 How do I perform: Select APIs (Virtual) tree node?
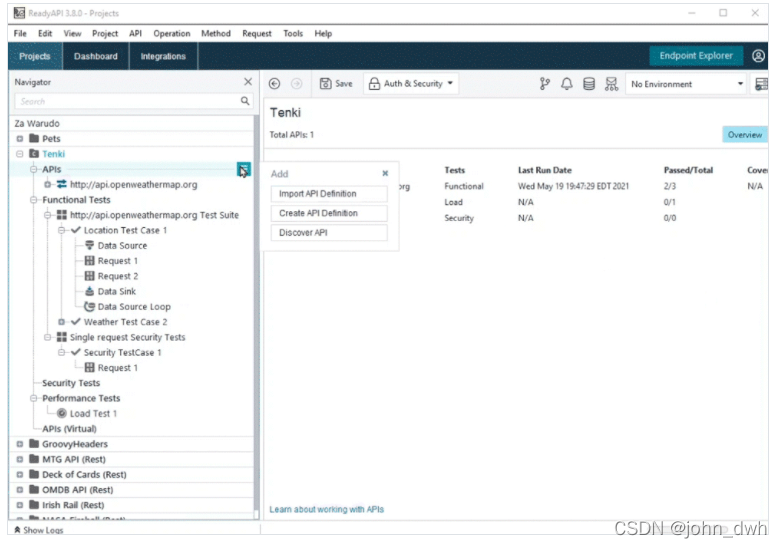click(69, 429)
